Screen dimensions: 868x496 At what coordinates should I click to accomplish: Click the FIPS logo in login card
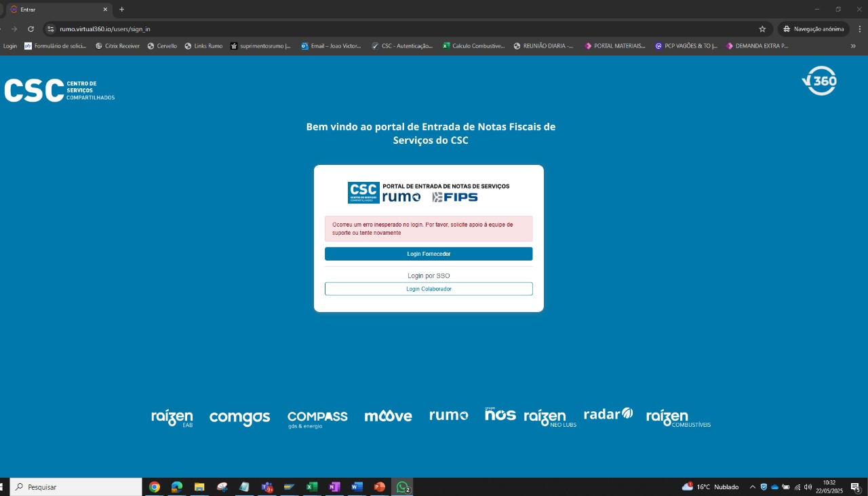[x=455, y=197]
